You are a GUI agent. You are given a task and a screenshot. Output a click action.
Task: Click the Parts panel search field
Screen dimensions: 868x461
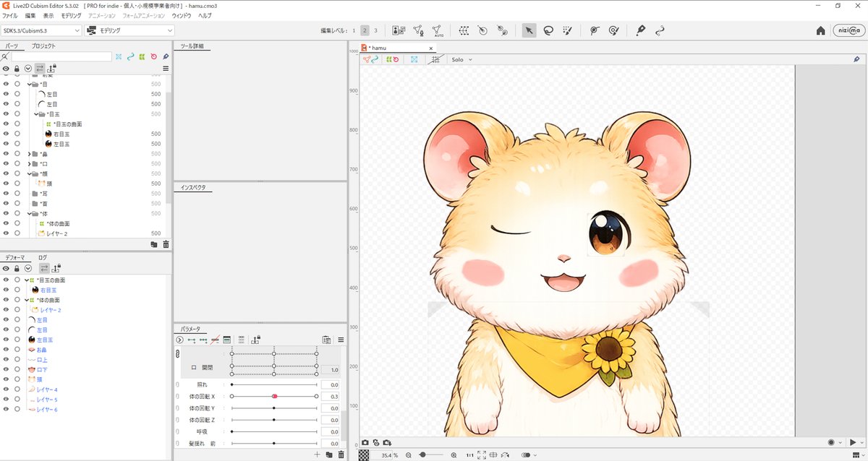click(61, 56)
